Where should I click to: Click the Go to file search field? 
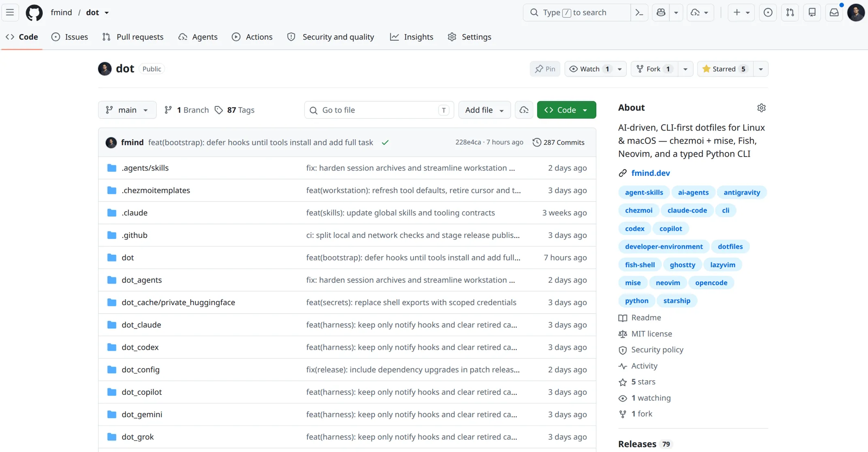pos(379,110)
